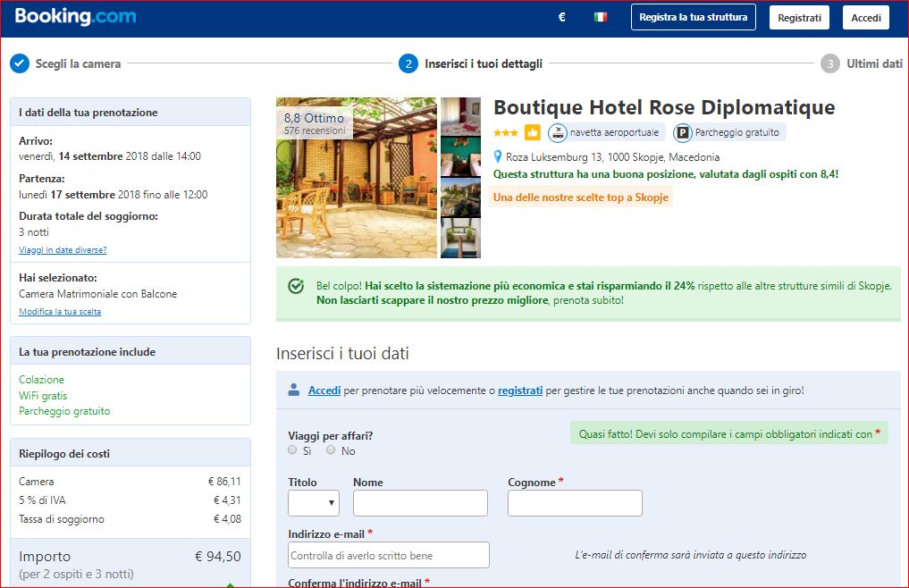Open the pink bedroom photo thumbnail
Screen dimensions: 909x588
[x=461, y=116]
